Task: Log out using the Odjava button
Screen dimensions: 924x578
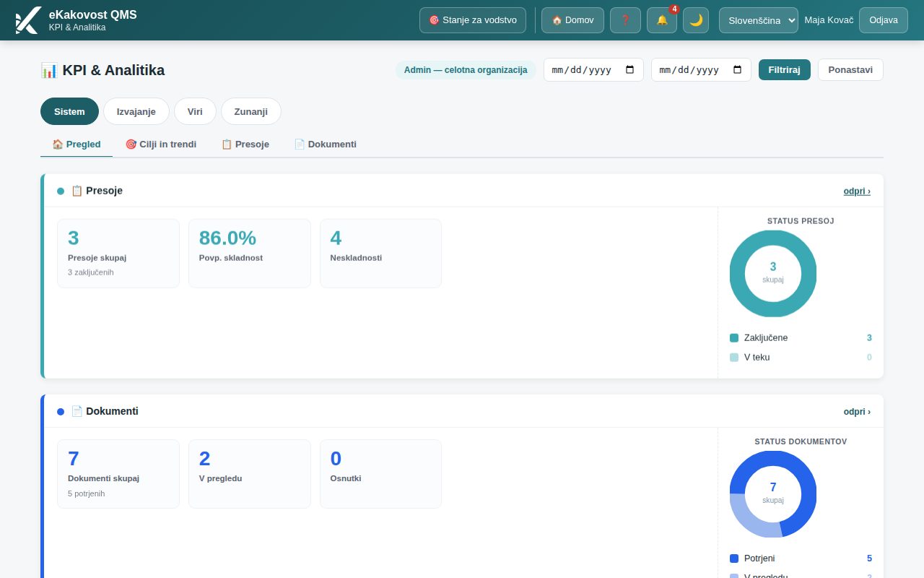Action: (x=884, y=20)
